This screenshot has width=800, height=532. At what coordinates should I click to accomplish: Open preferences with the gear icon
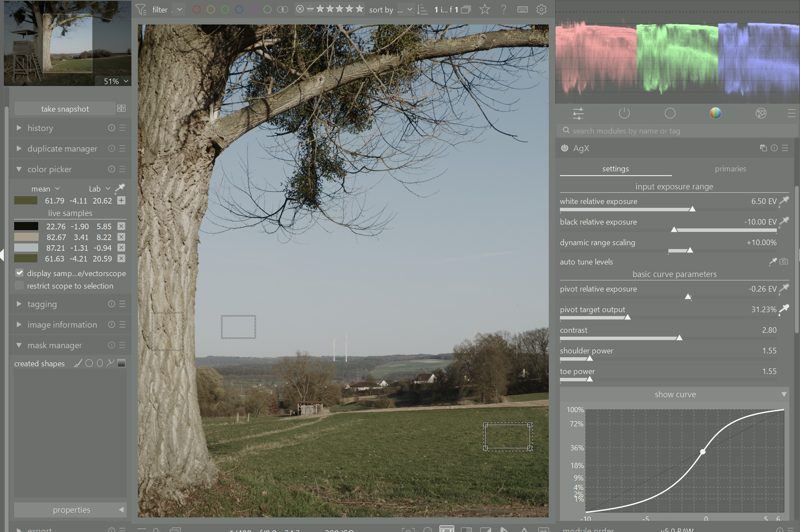[x=541, y=9]
